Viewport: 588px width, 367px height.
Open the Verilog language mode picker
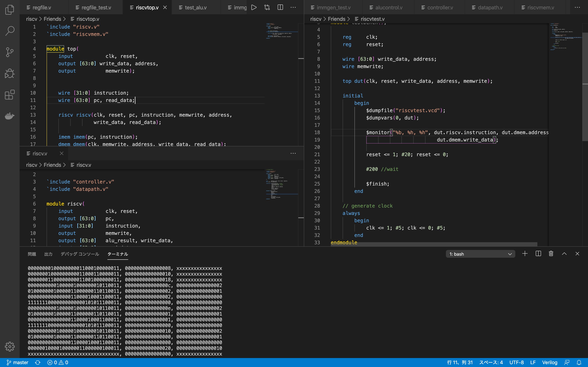tap(549, 362)
